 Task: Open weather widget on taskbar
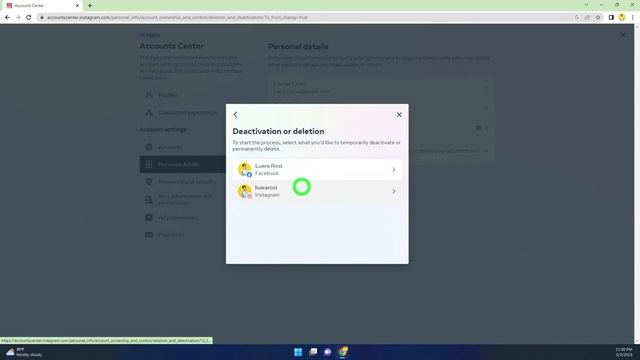coord(24,352)
